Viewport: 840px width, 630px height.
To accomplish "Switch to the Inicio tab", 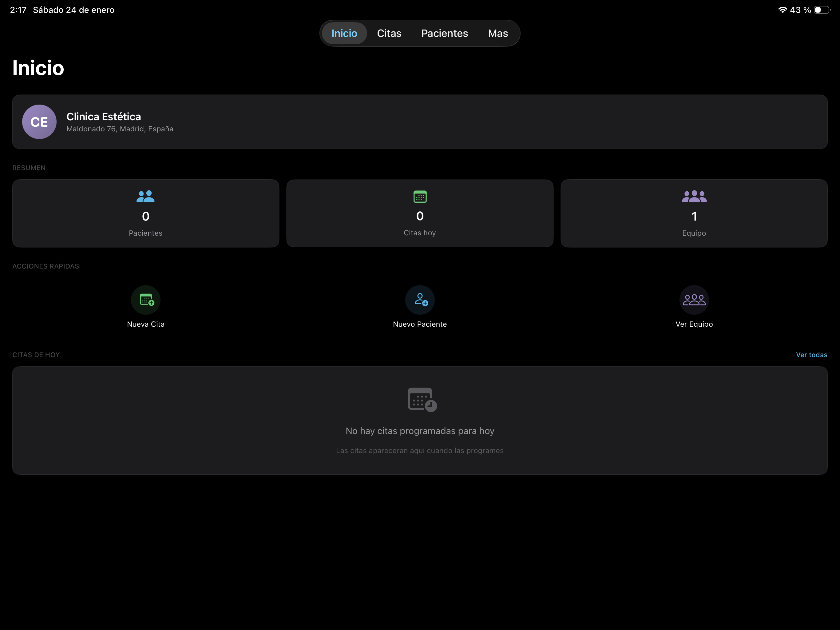I will [x=344, y=34].
